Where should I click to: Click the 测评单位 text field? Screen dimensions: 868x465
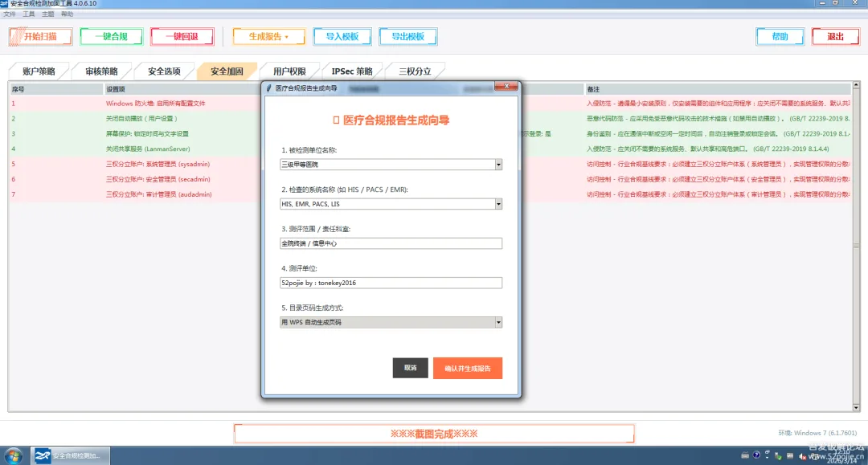391,283
